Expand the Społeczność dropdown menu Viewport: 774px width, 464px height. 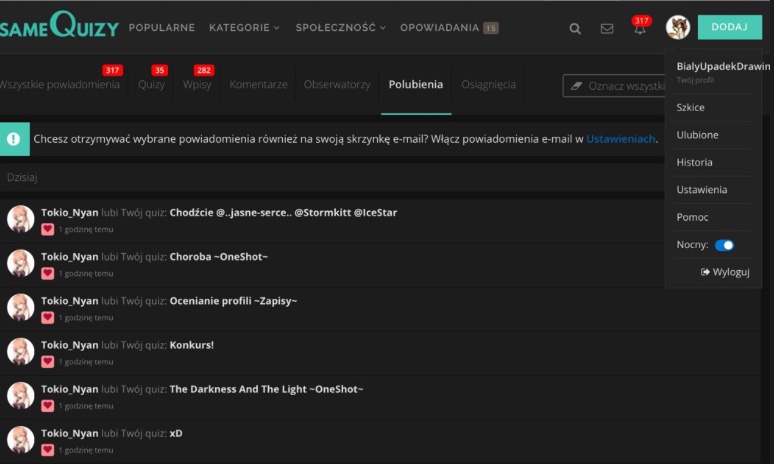coord(340,28)
